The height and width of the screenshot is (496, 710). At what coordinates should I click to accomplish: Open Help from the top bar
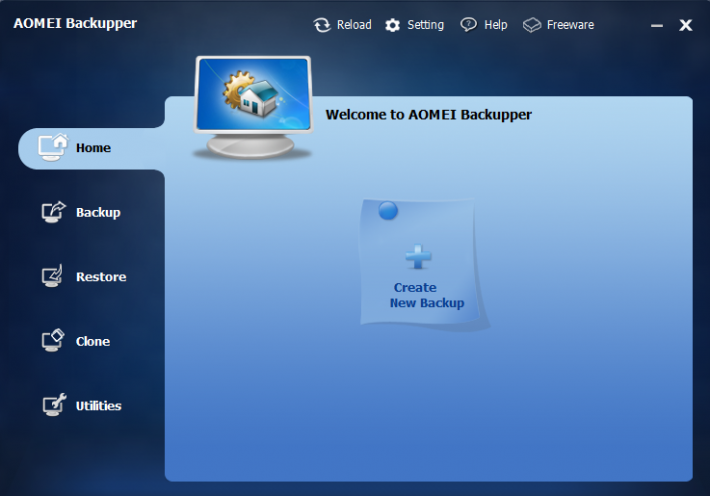(495, 25)
